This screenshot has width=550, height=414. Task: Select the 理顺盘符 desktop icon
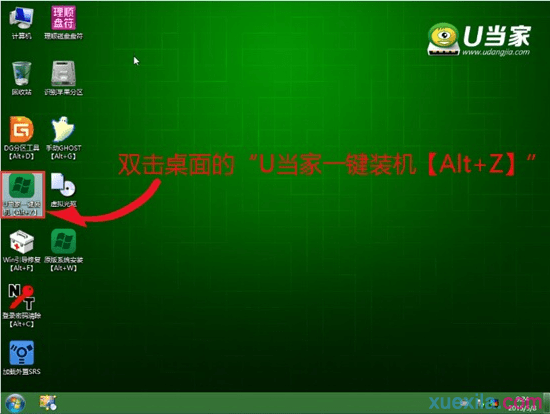pyautogui.click(x=63, y=23)
